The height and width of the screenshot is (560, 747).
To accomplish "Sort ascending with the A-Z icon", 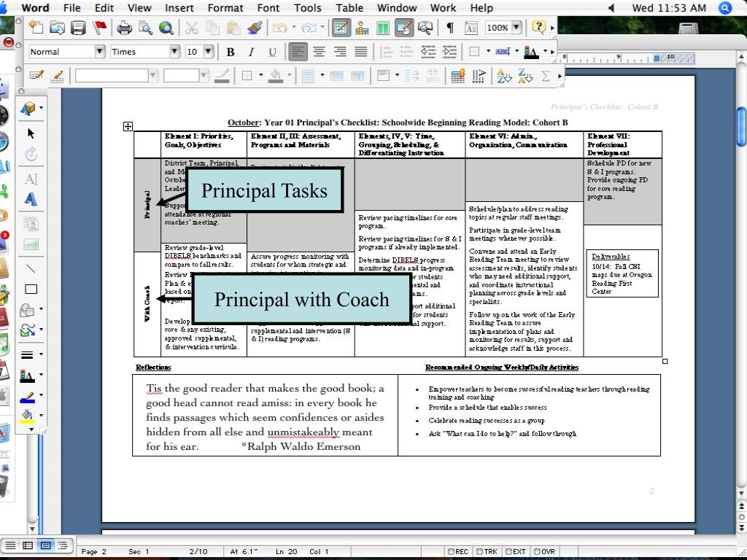I will point(503,76).
